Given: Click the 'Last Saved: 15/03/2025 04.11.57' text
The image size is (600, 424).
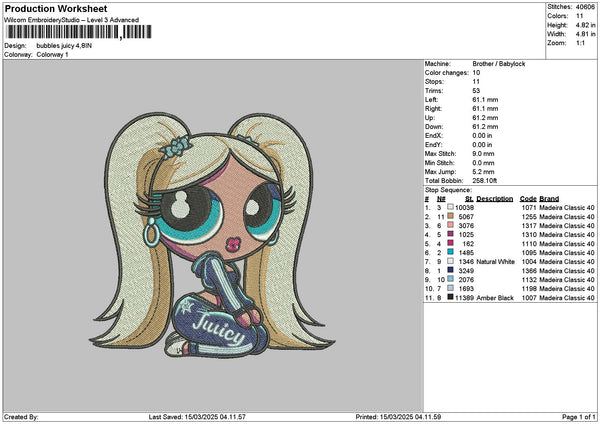Looking at the screenshot, I should coord(197,417).
